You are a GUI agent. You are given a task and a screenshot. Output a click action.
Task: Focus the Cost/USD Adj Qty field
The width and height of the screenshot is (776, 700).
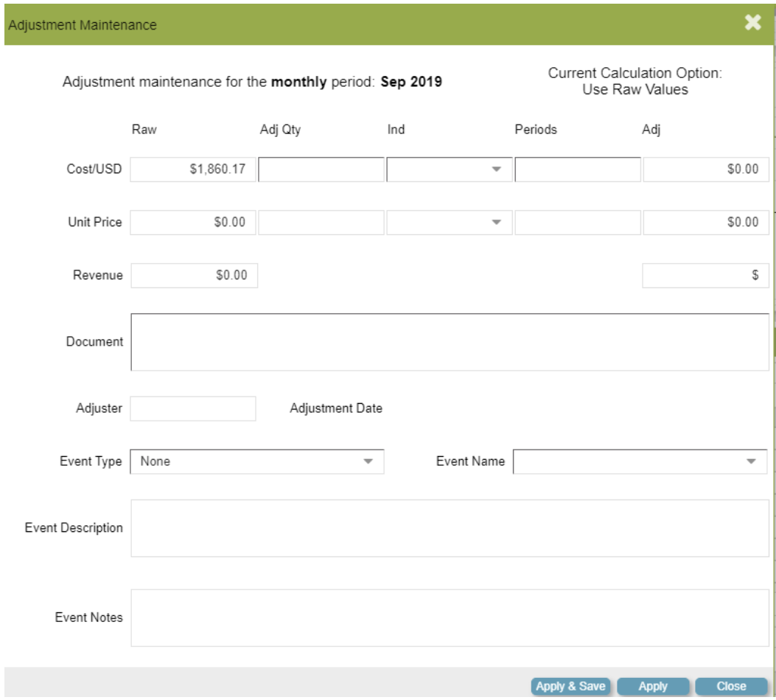[321, 169]
